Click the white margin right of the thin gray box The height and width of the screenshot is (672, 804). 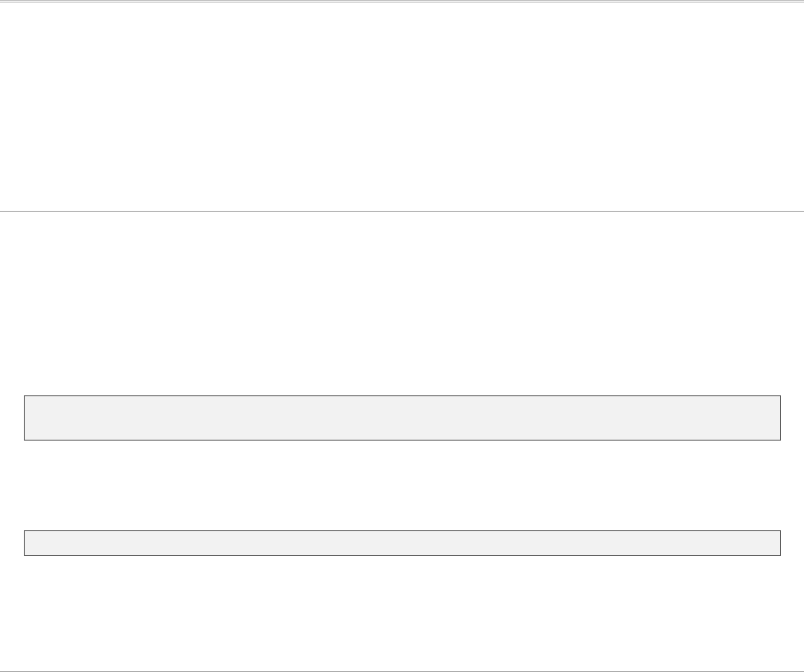point(793,543)
